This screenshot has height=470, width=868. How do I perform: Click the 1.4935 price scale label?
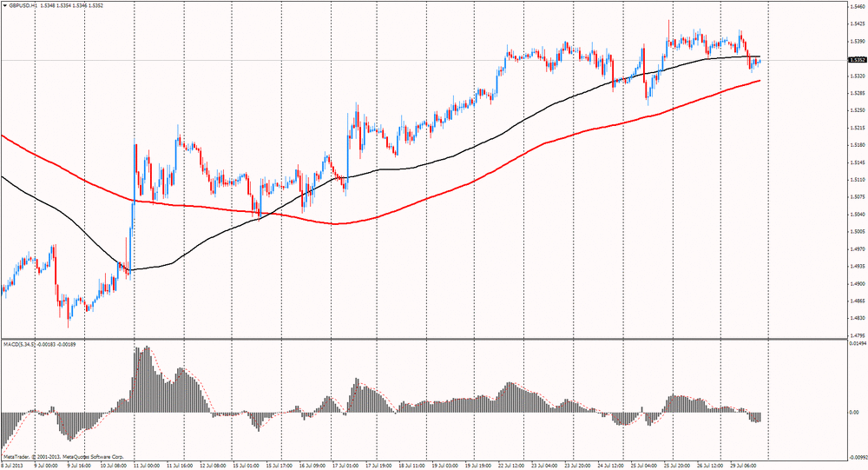[x=857, y=266]
